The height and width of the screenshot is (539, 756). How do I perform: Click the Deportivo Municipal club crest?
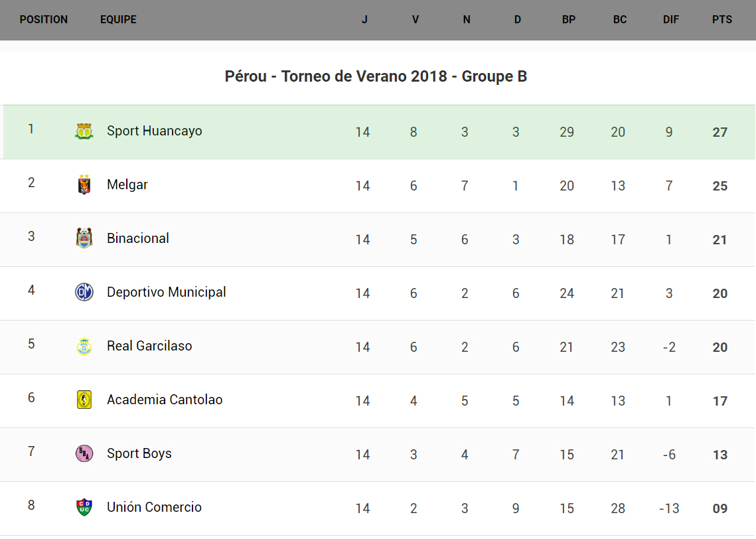coord(84,292)
